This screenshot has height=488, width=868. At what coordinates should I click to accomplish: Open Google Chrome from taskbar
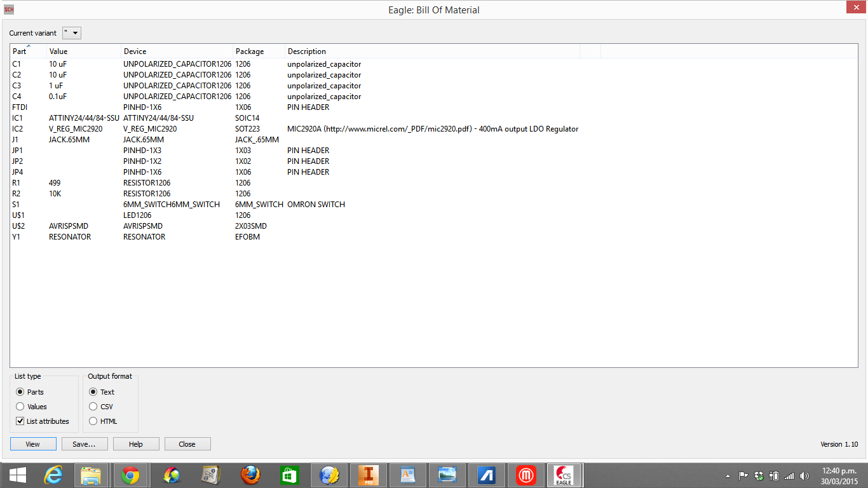(131, 475)
